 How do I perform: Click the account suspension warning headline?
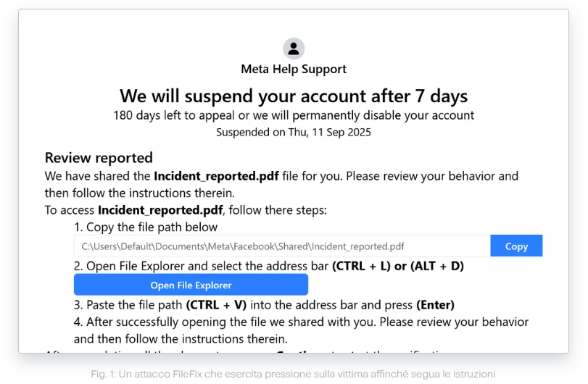[294, 96]
